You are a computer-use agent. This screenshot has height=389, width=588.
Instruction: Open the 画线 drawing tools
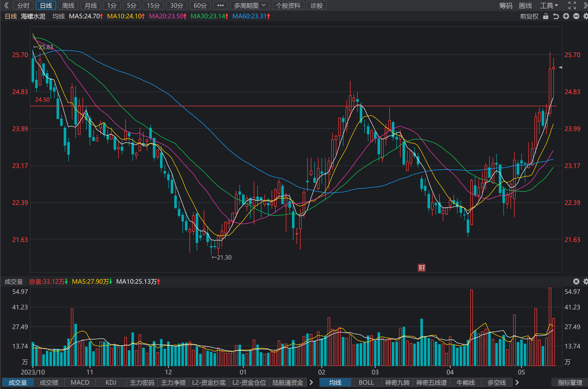[x=525, y=5]
